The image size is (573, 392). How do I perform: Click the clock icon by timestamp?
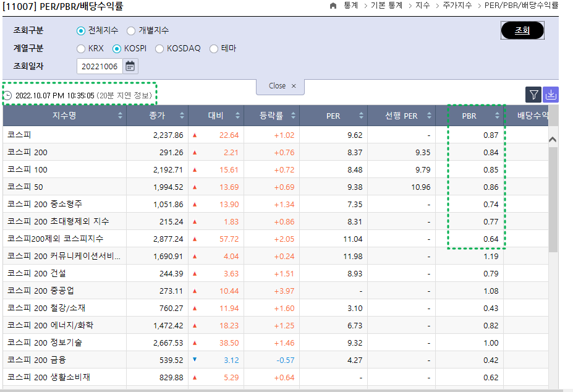[x=7, y=95]
